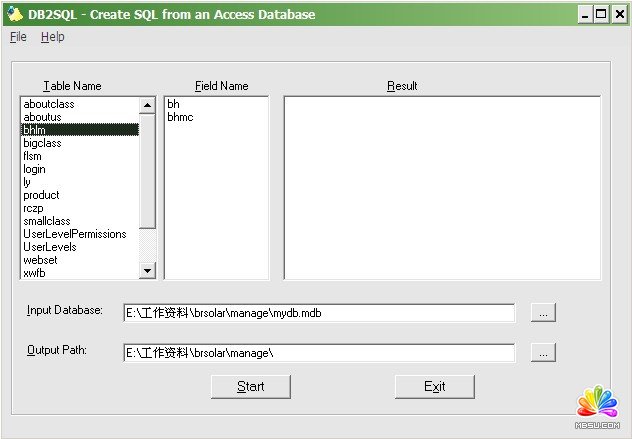The height and width of the screenshot is (439, 632).
Task: Select the bigclass table in list
Action: coord(42,143)
